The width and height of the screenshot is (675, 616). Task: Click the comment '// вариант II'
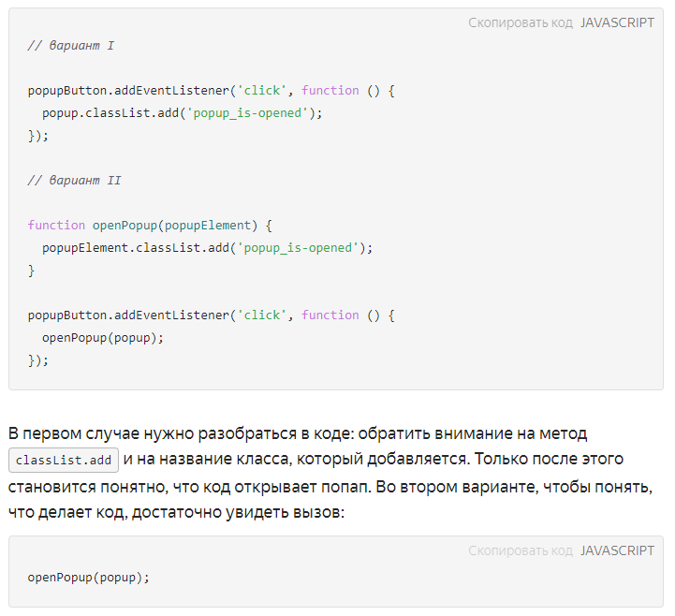75,181
